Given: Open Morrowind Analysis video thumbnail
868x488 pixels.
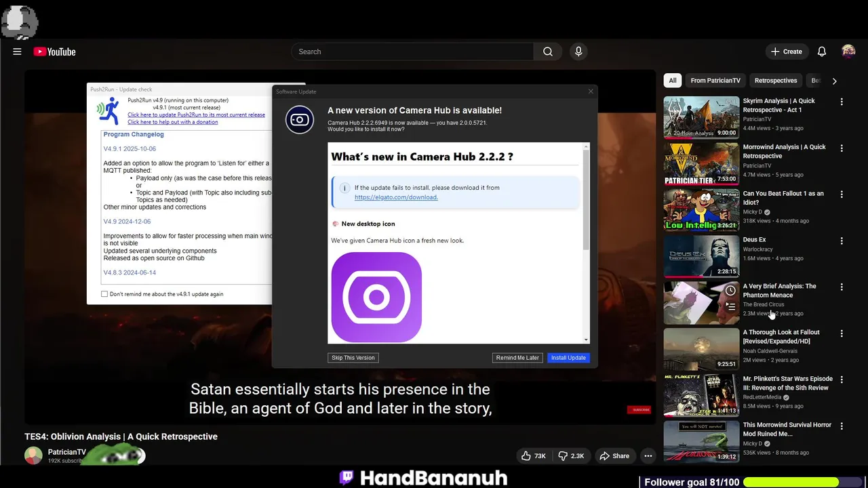Looking at the screenshot, I should [x=701, y=163].
